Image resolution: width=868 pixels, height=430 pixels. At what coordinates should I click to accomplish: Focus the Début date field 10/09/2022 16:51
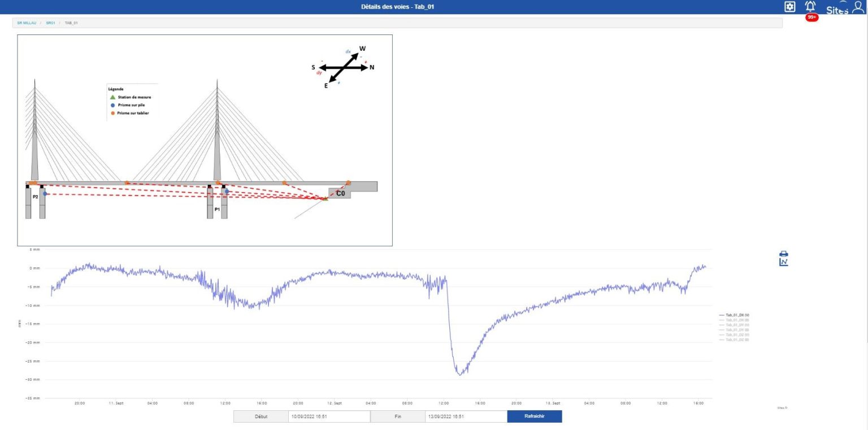329,416
